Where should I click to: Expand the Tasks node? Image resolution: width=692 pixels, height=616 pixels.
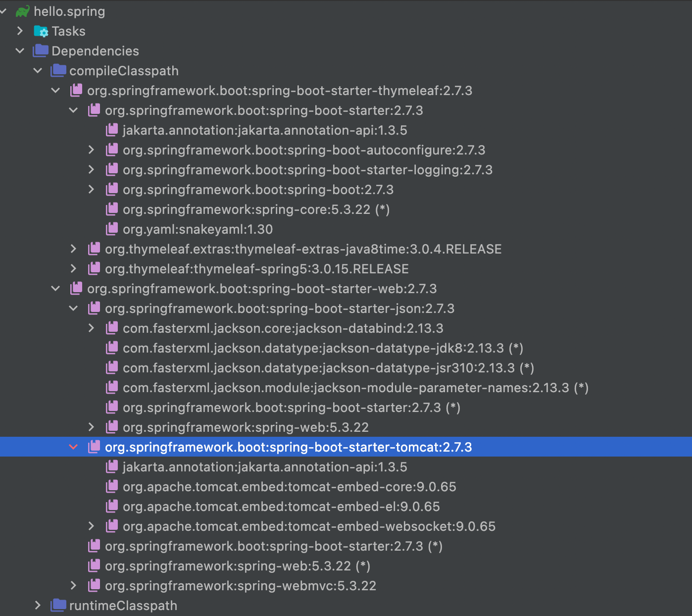tap(20, 31)
